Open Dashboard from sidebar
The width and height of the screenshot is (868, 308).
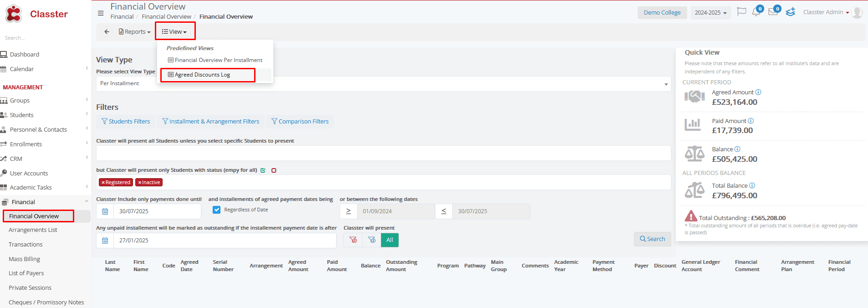point(25,55)
